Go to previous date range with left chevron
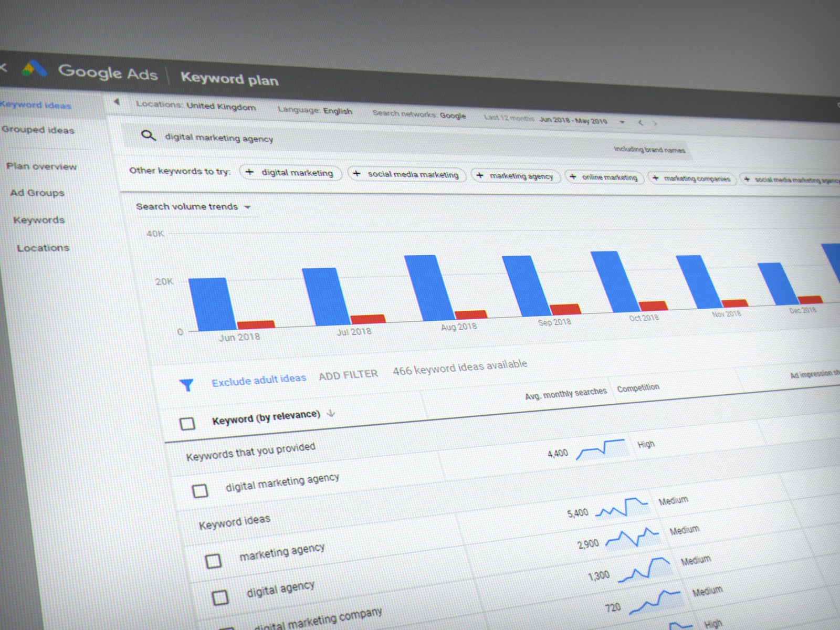840x630 pixels. [640, 123]
